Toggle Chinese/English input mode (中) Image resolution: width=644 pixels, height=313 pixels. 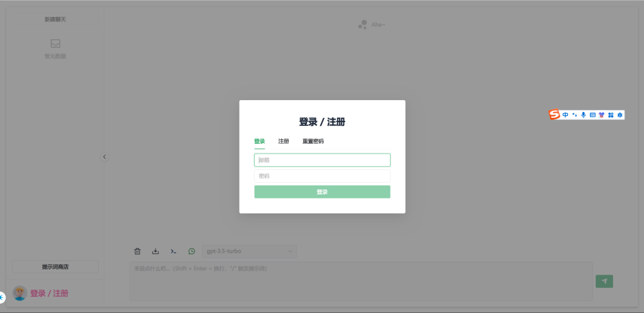pos(565,115)
